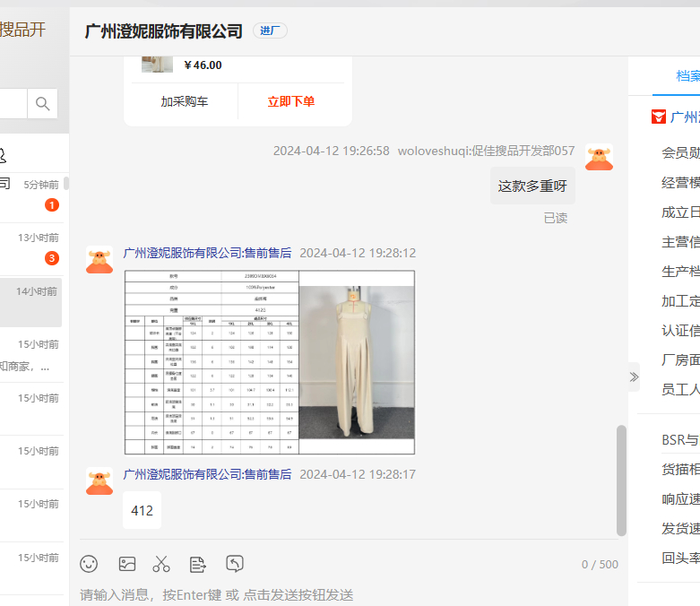The width and height of the screenshot is (700, 606).
Task: Open the emoji picker in message toolbar
Action: point(89,564)
